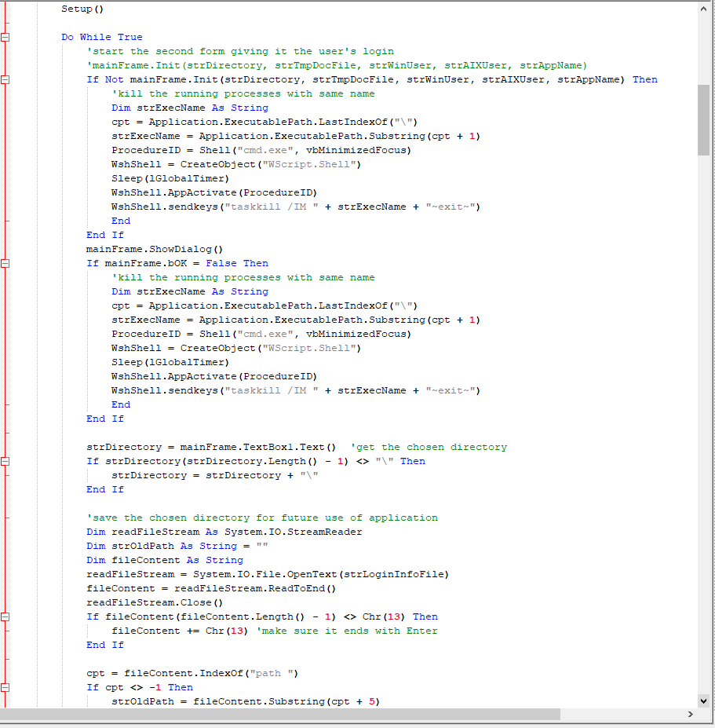Click the comment 'save the chosen directory for future use
715x728 pixels.
click(262, 518)
